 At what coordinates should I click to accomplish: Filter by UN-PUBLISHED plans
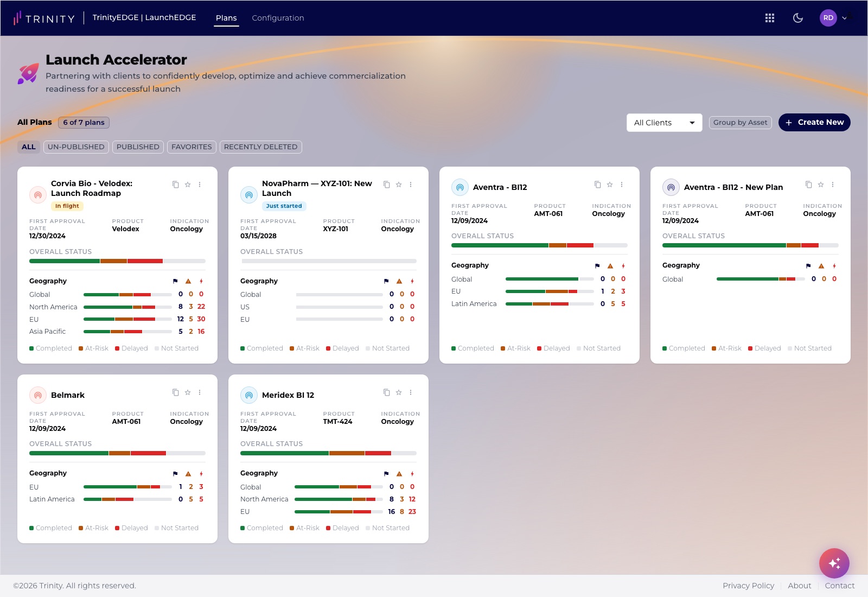[x=76, y=147]
